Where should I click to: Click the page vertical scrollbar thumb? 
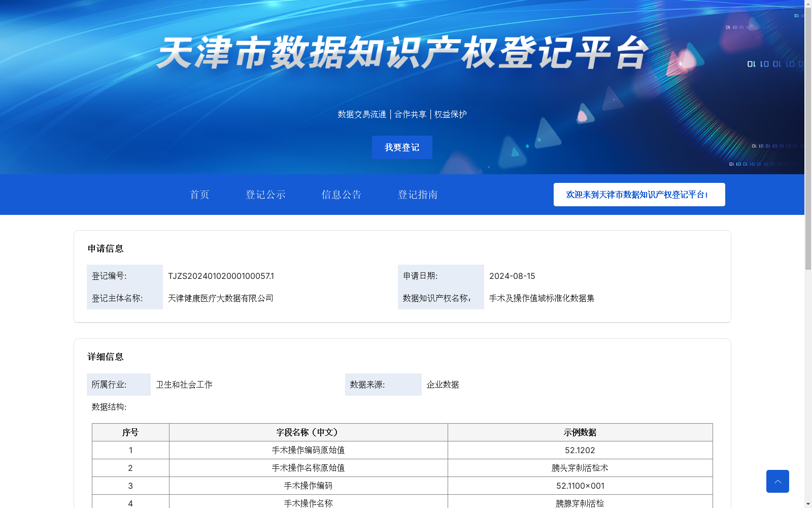[808, 139]
